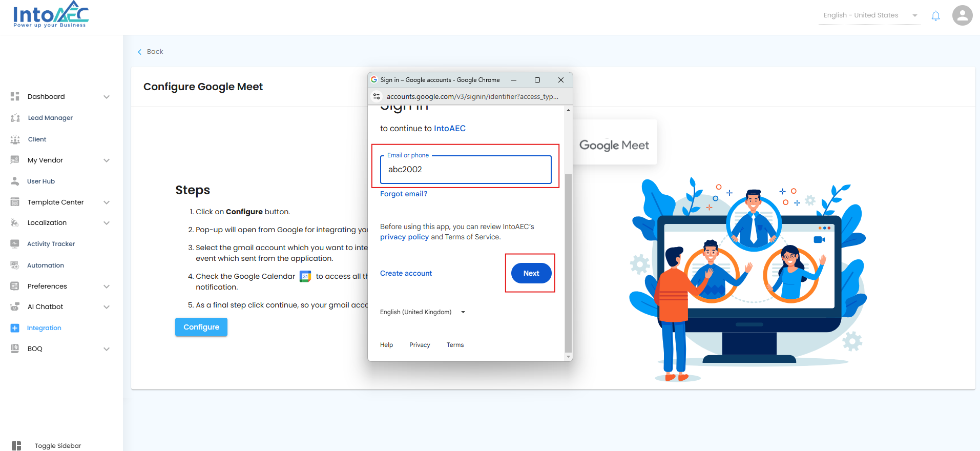Click the Next button in sign-in popup
This screenshot has height=451, width=980.
[x=531, y=273]
